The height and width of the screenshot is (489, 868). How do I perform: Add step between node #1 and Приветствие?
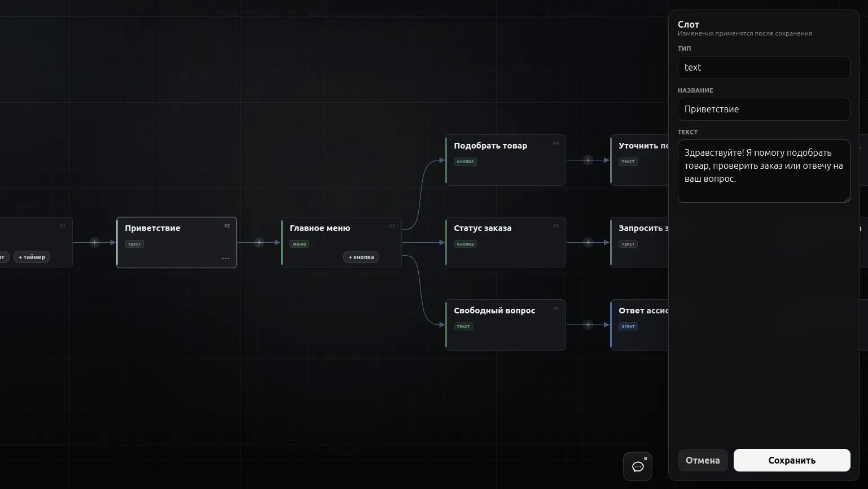coord(95,242)
